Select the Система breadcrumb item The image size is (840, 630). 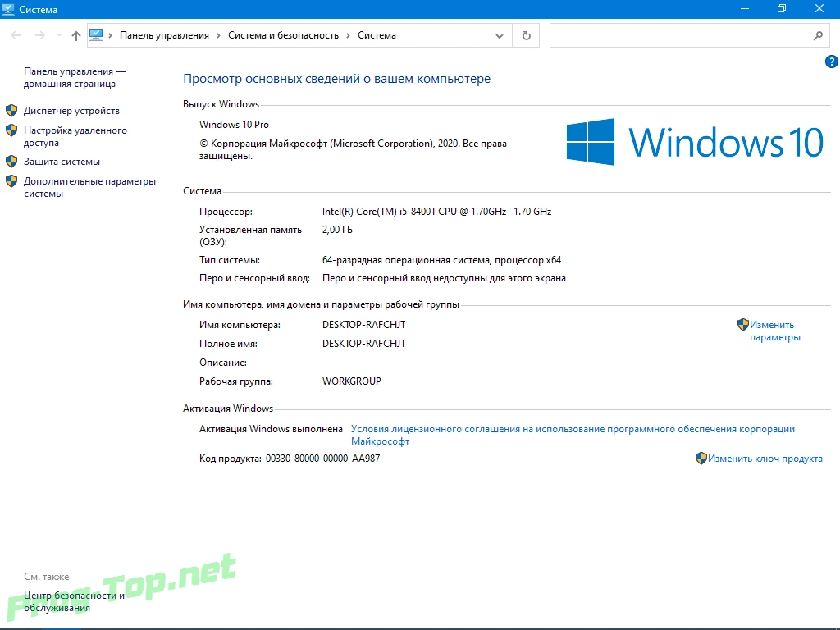tap(377, 35)
